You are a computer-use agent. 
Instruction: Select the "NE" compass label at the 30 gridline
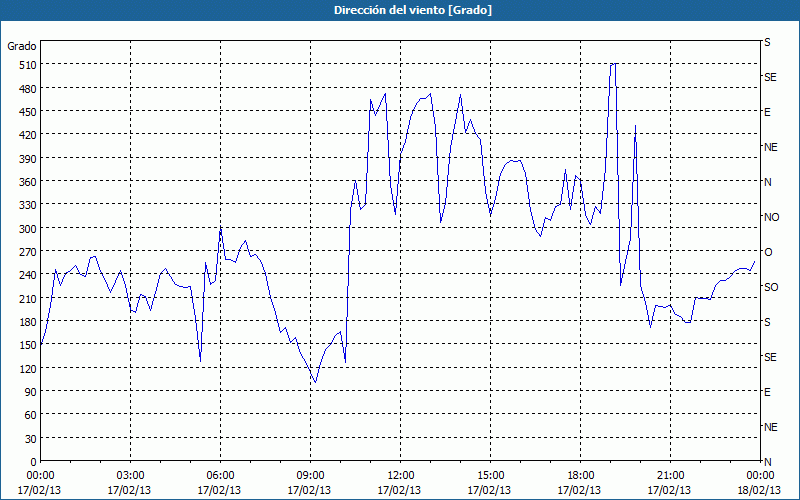771,427
